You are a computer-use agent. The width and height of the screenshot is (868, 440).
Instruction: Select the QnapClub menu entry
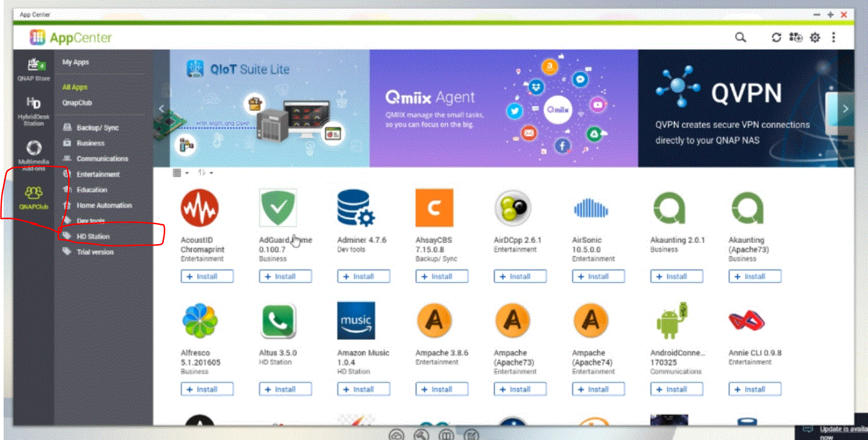point(77,103)
